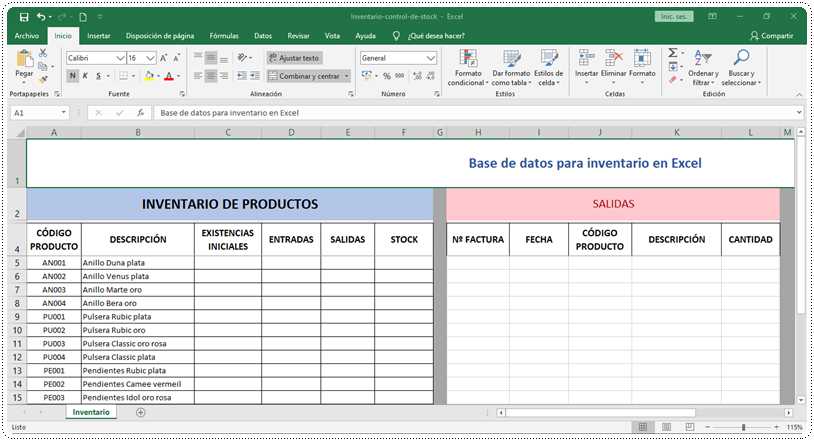
Task: Expand the General number format dropdown
Action: coord(431,58)
